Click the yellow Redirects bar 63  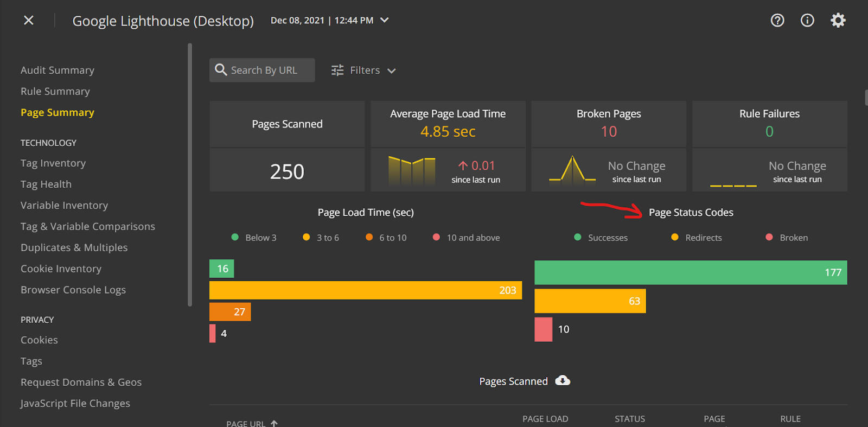(x=590, y=301)
